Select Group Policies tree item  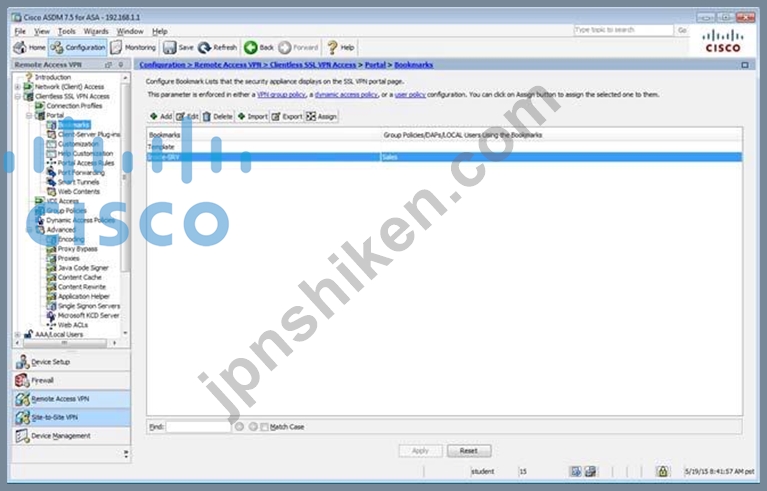[x=67, y=210]
